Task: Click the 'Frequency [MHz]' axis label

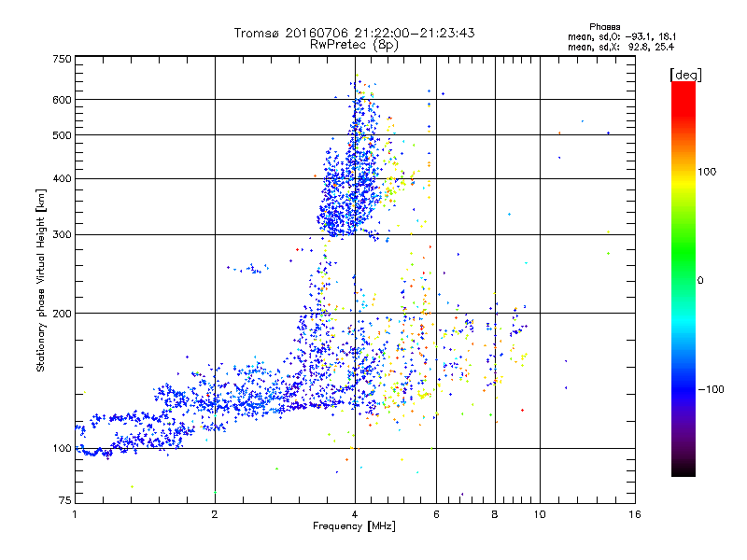Action: coord(354,526)
